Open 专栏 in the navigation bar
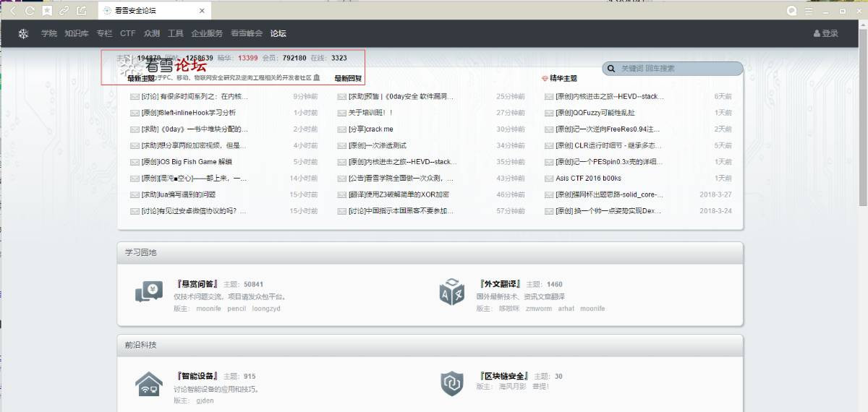868x412 pixels. coord(104,34)
